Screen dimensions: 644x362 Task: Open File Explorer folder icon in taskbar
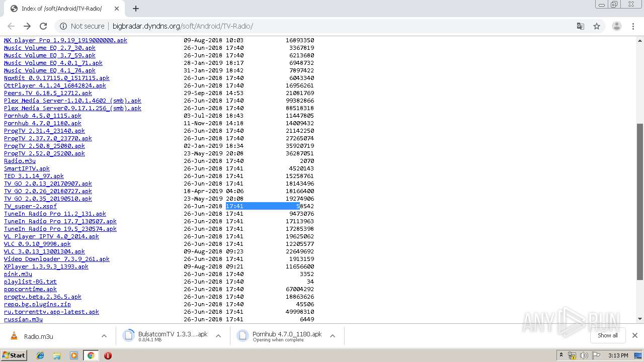pyautogui.click(x=57, y=355)
